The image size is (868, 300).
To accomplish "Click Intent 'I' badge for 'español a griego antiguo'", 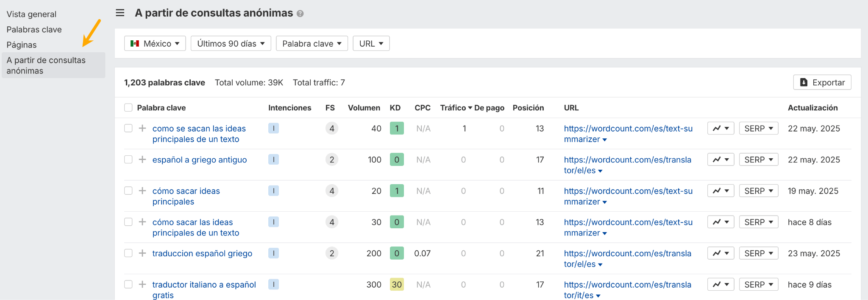I will click(x=273, y=160).
